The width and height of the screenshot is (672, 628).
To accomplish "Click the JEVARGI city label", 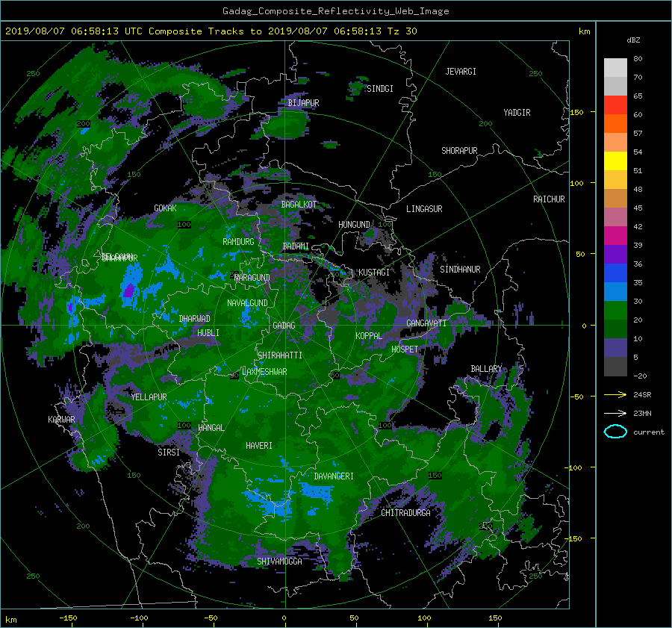I will click(x=461, y=72).
